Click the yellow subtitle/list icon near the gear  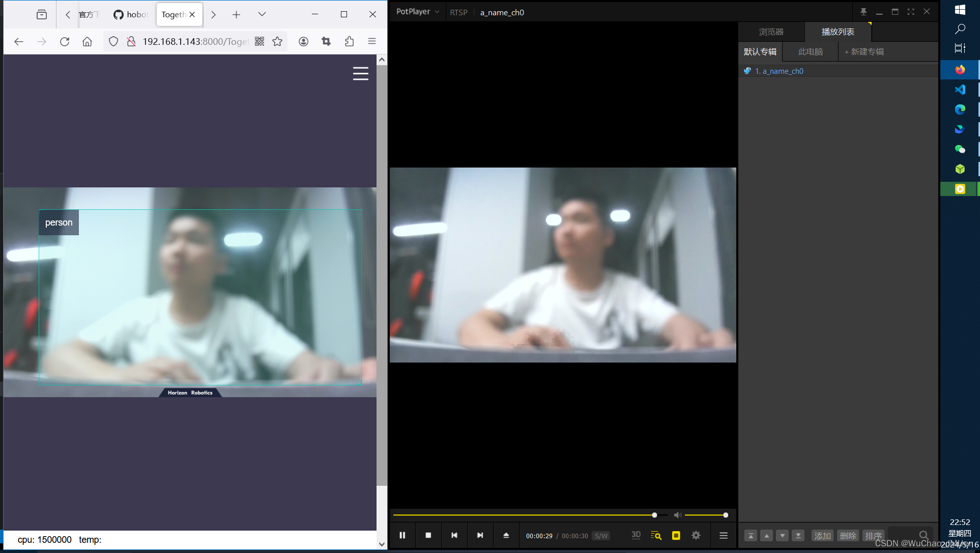(x=676, y=535)
